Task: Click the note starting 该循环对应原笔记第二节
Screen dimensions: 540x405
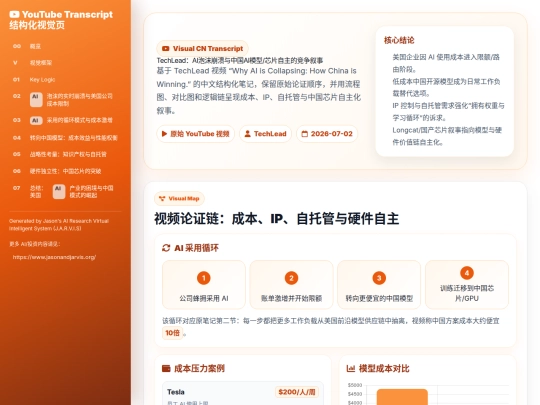Action: [331, 326]
